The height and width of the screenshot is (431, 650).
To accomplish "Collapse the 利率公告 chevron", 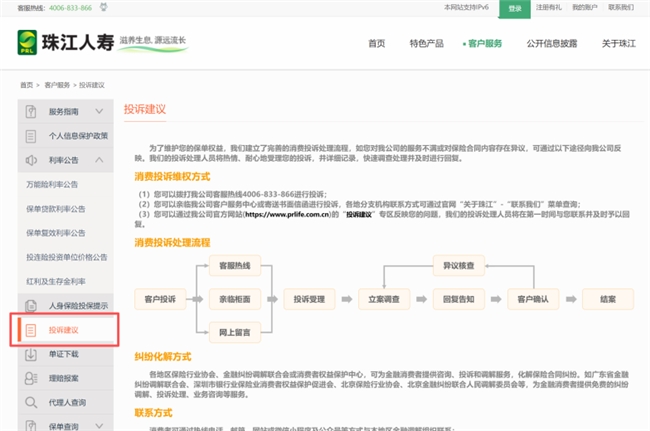I will click(99, 160).
